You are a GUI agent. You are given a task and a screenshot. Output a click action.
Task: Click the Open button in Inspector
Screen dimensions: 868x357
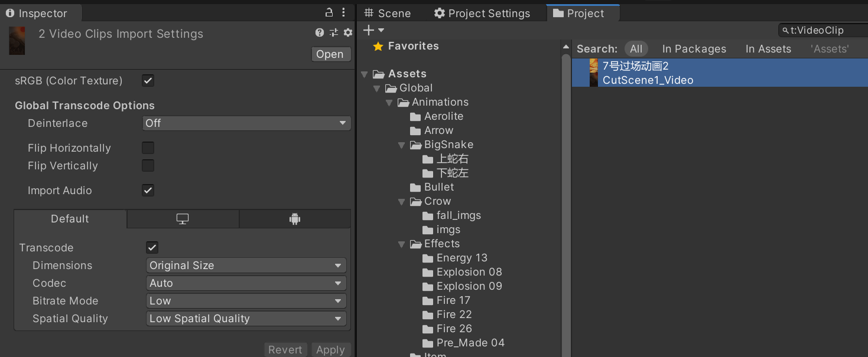(x=330, y=54)
